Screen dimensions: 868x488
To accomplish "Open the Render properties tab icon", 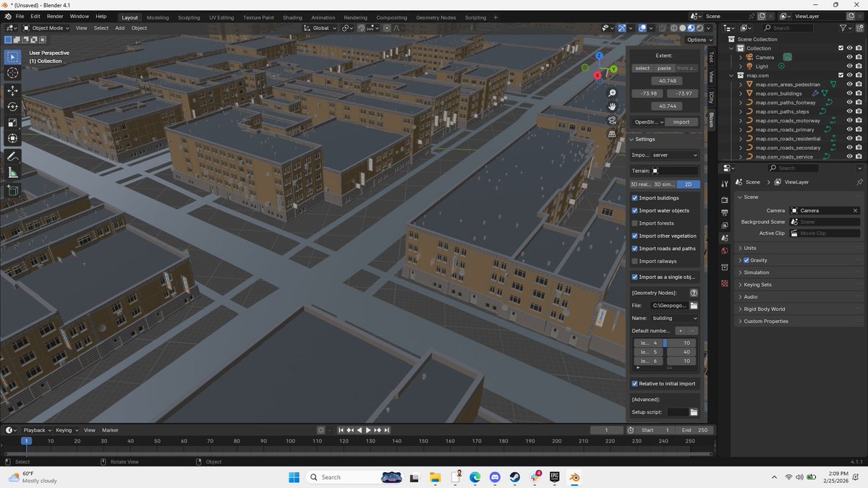I will pos(725,200).
